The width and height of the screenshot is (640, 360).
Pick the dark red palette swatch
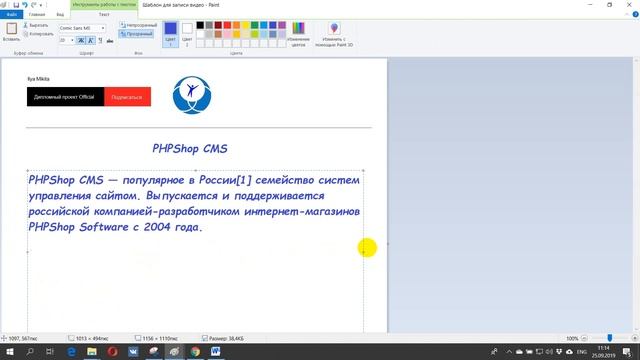pos(218,25)
